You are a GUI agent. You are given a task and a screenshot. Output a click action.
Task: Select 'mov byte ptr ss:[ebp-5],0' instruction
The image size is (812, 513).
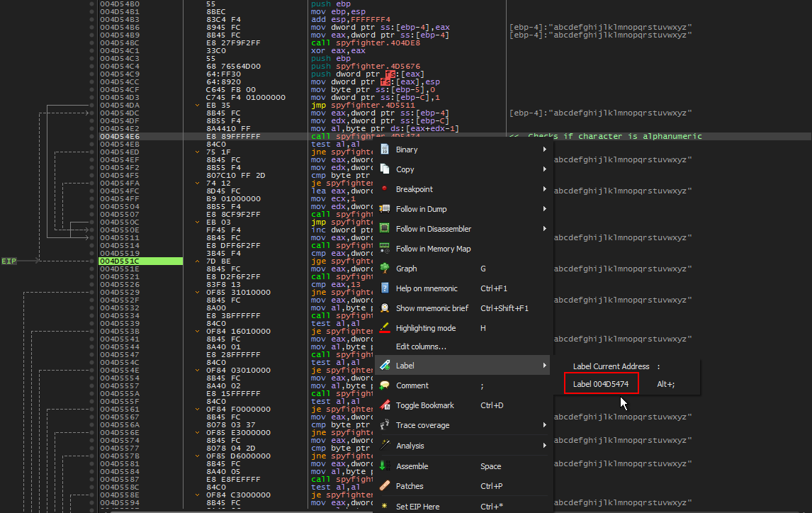[x=373, y=89]
